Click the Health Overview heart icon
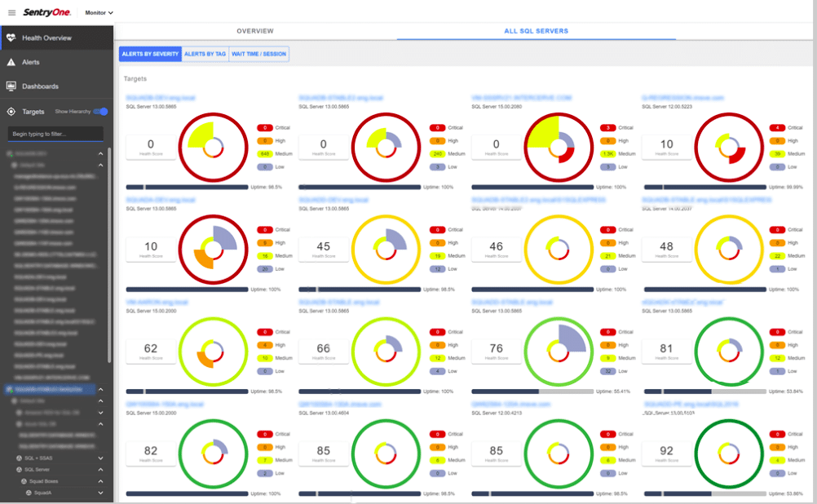The width and height of the screenshot is (817, 504). coord(11,38)
